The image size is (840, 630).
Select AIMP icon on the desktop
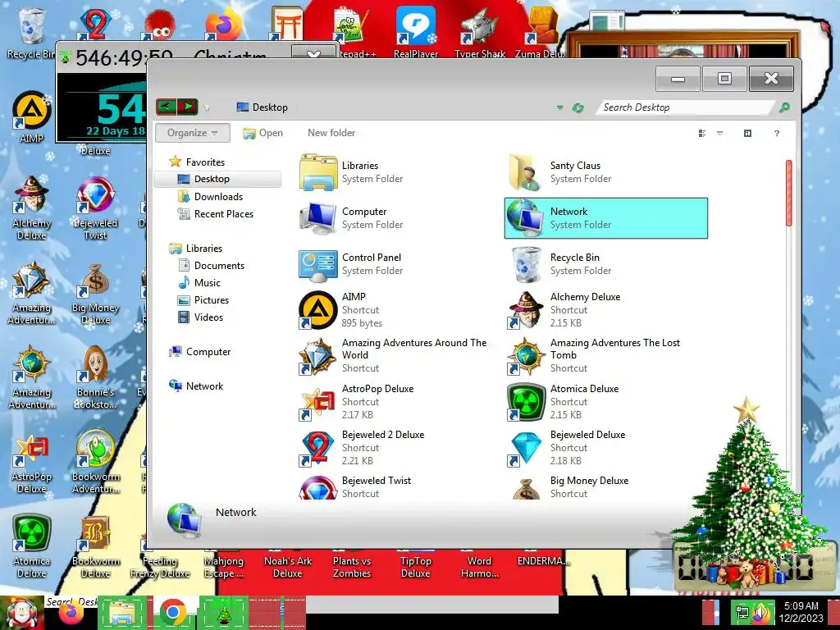31,116
